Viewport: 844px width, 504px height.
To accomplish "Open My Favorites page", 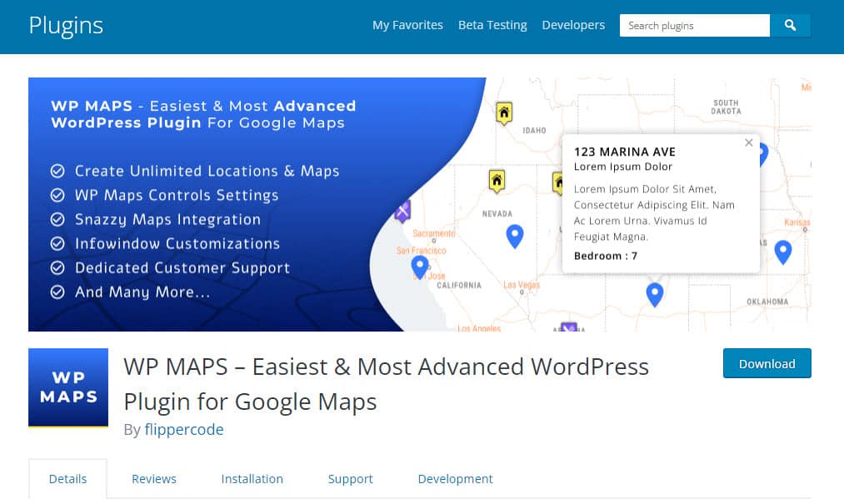I will click(407, 25).
